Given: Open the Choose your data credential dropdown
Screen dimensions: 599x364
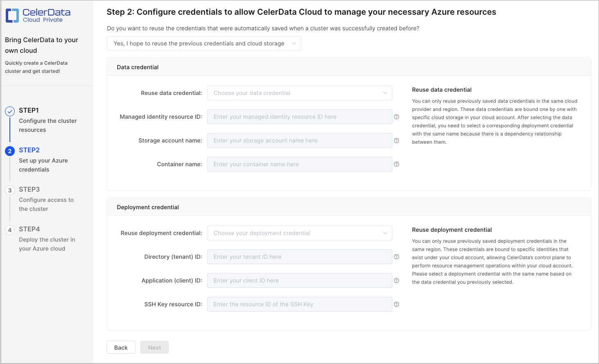Looking at the screenshot, I should pyautogui.click(x=299, y=93).
